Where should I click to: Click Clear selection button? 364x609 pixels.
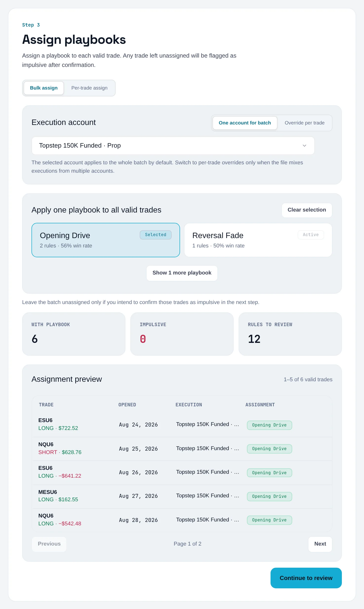pyautogui.click(x=307, y=210)
